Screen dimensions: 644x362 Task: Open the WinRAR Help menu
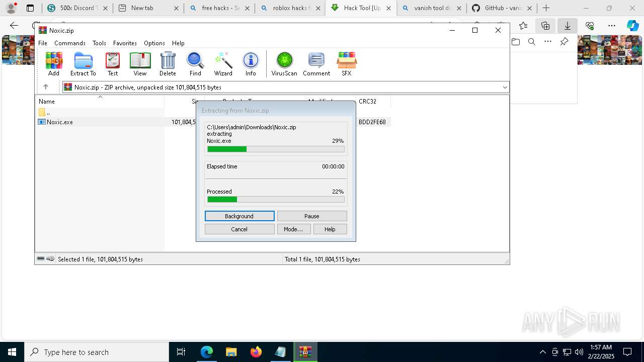click(x=178, y=43)
